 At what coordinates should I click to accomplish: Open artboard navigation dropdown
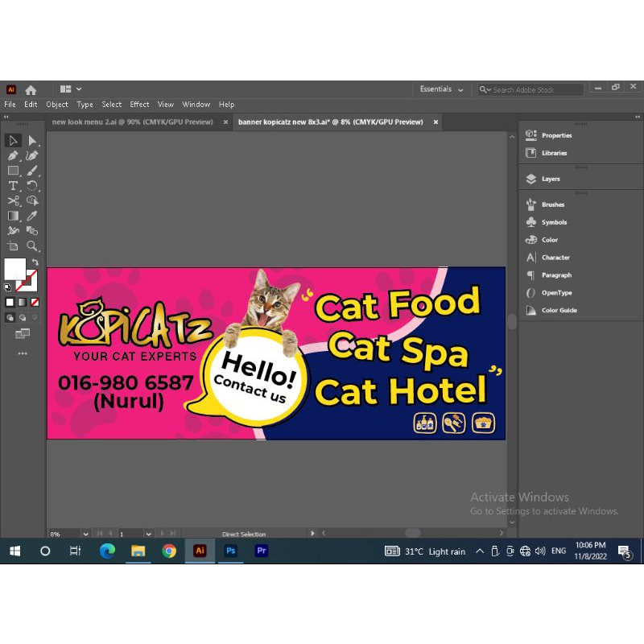point(149,534)
